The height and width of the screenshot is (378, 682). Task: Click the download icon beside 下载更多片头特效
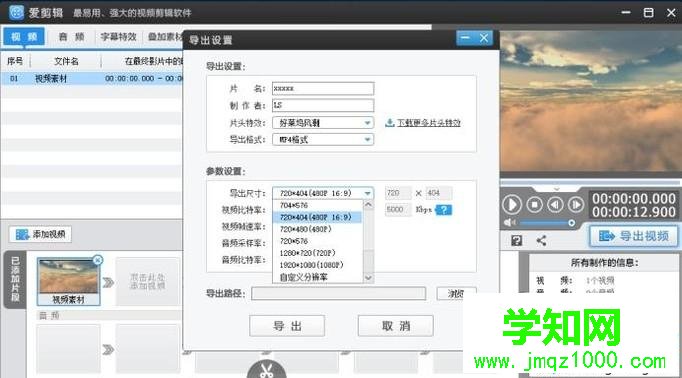pyautogui.click(x=390, y=123)
